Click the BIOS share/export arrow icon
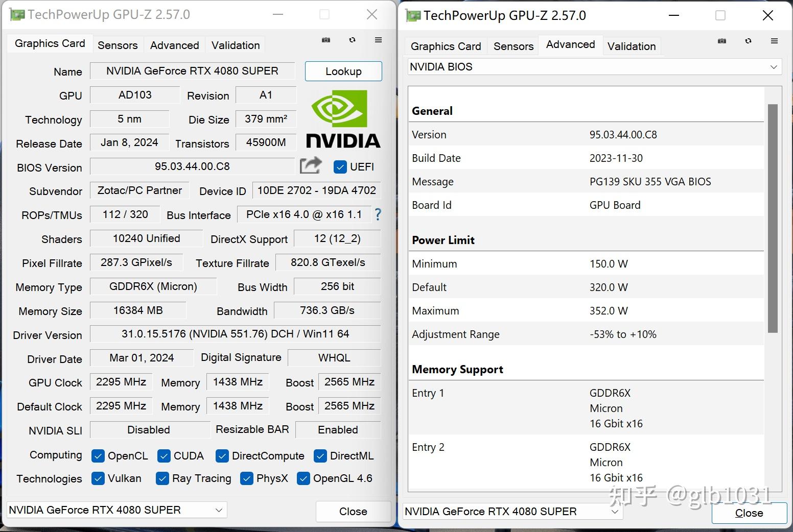The image size is (793, 532). tap(311, 165)
